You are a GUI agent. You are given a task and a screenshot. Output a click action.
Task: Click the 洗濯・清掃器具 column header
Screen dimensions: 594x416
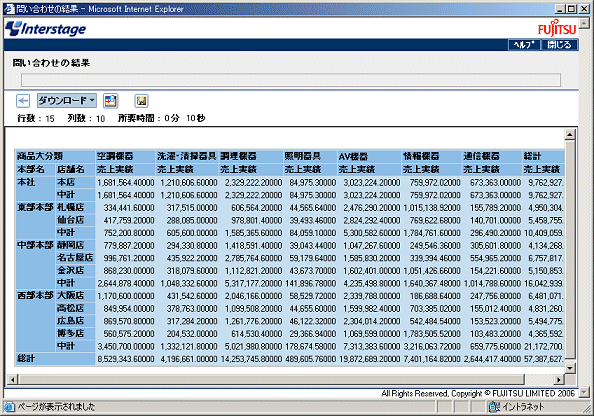pyautogui.click(x=187, y=156)
